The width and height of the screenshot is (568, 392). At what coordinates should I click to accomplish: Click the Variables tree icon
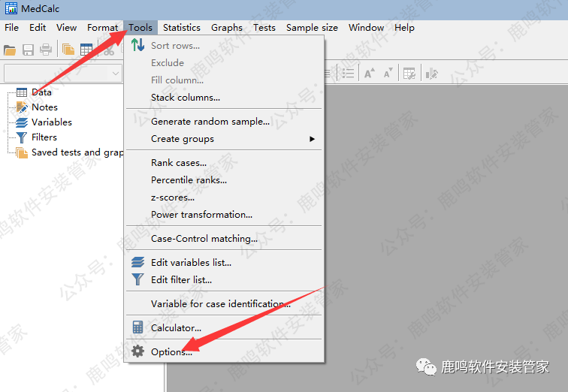point(22,122)
